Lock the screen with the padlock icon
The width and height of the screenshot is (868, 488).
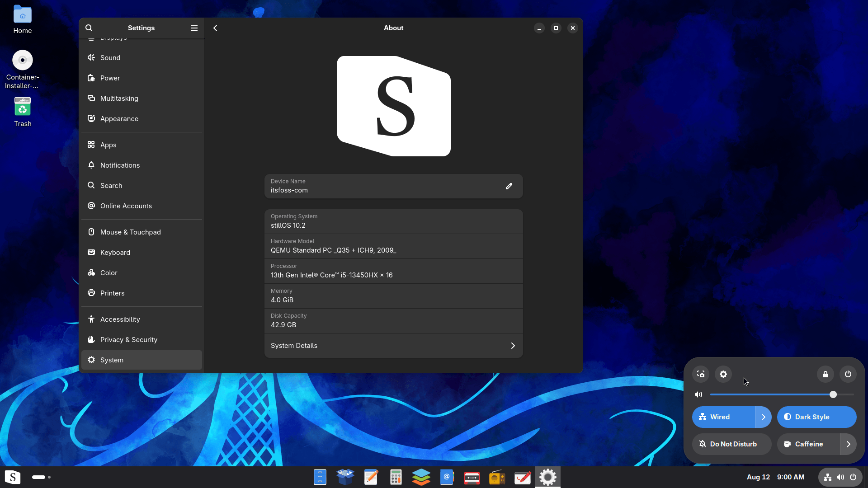tap(826, 374)
